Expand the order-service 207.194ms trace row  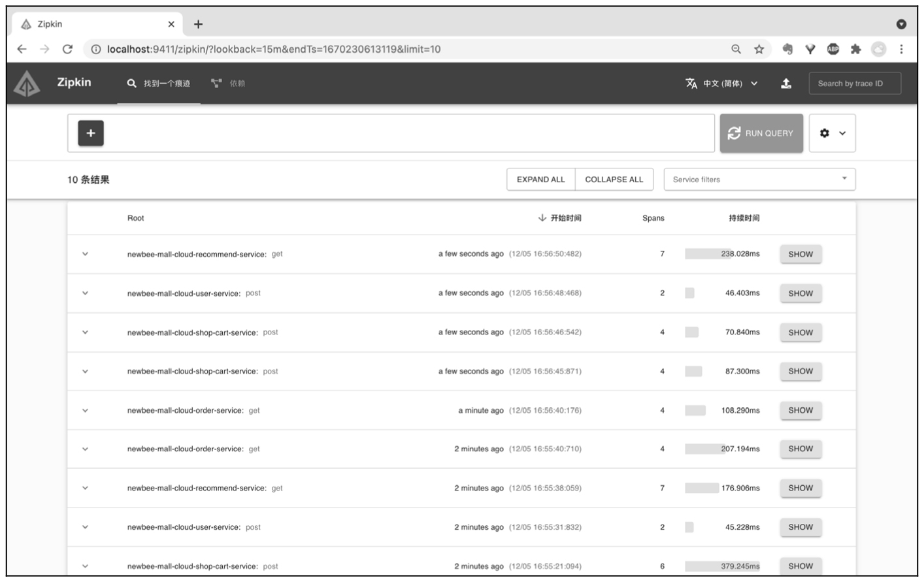pyautogui.click(x=85, y=449)
